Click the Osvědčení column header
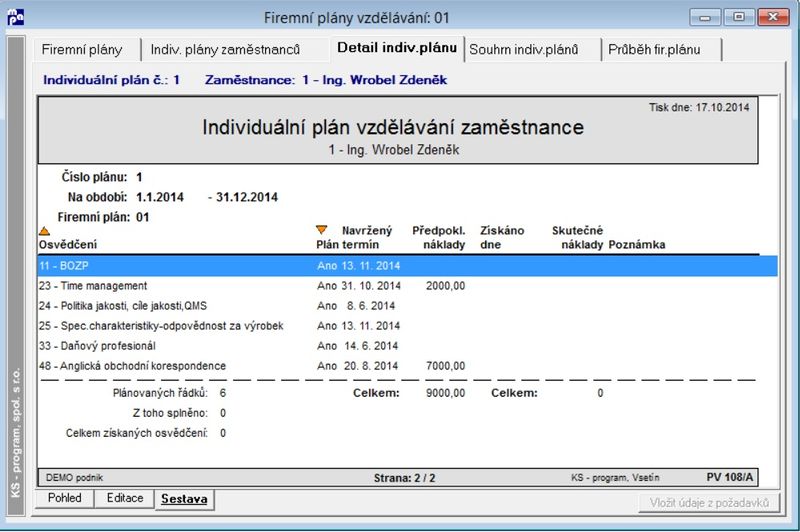 68,244
